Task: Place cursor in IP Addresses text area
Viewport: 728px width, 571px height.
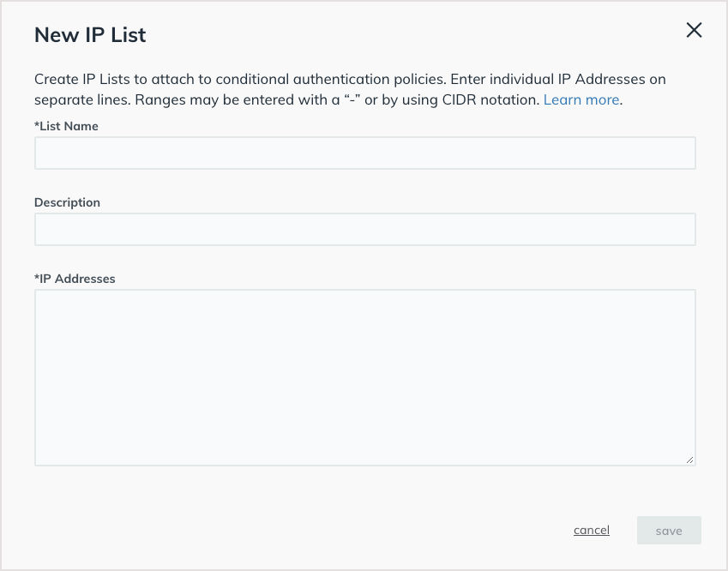Action: coord(364,377)
